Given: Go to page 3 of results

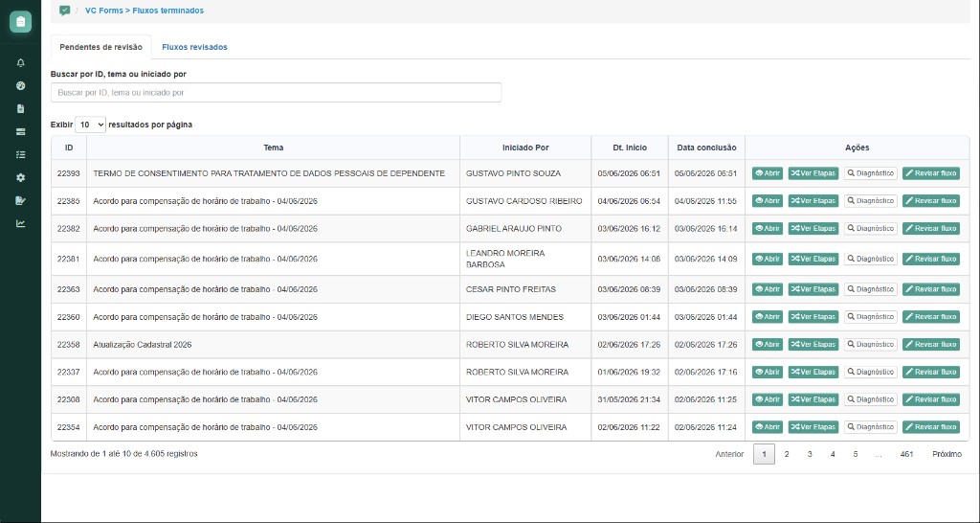Looking at the screenshot, I should tap(810, 454).
